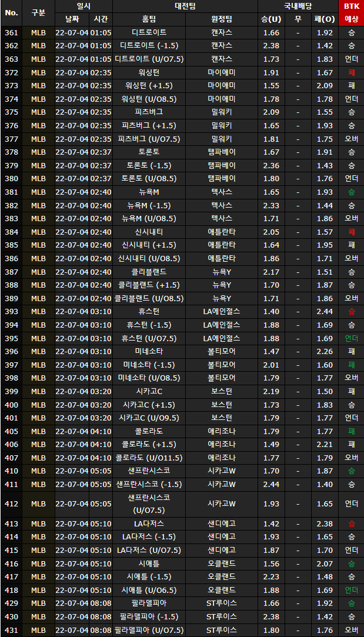This screenshot has height=637, width=364.
Task: Select 신시내티 (+1.5) cell
Action: 149,245
